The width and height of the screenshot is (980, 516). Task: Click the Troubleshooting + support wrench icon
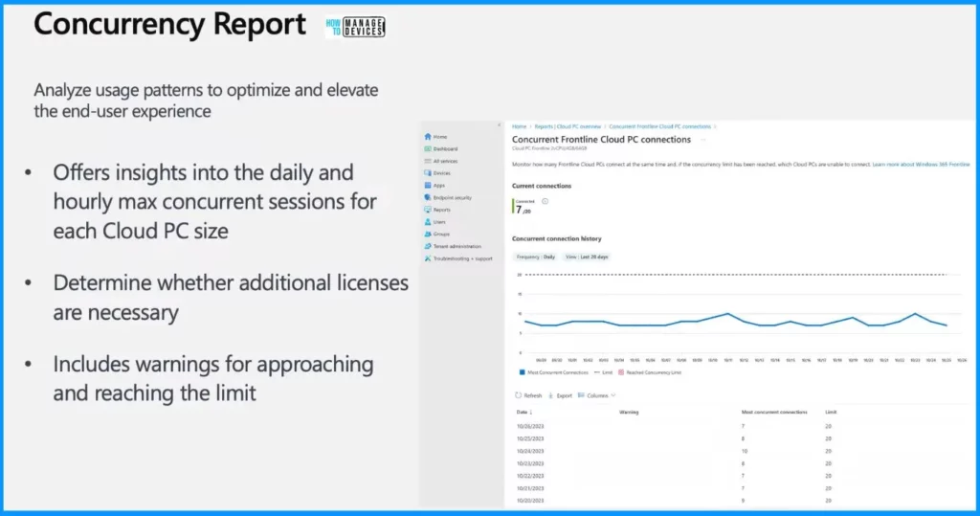(x=428, y=258)
